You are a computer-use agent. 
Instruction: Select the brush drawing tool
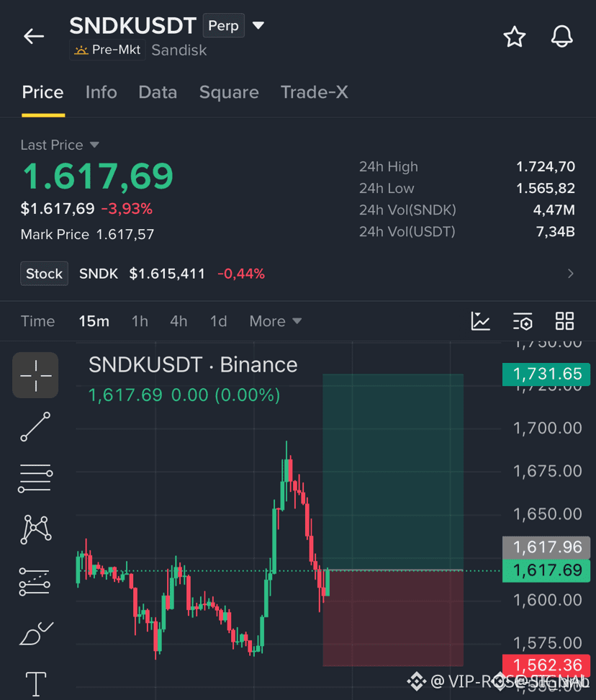point(36,633)
